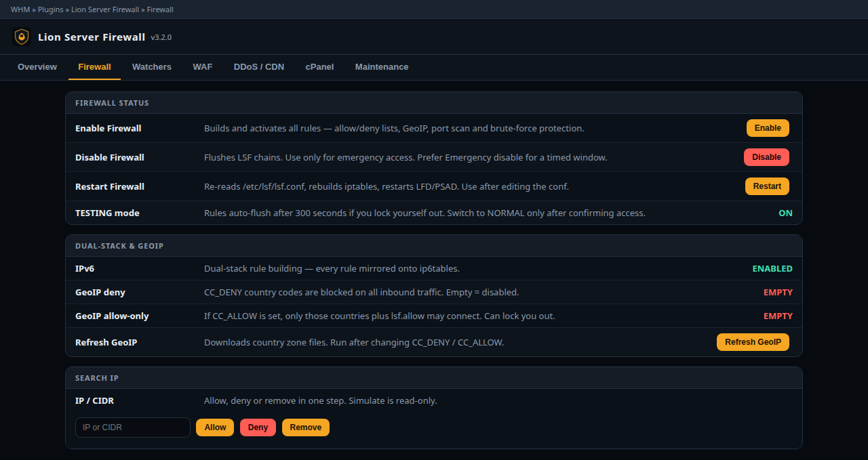868x460 pixels.
Task: Click the IP / CIDR row label
Action: (94, 400)
